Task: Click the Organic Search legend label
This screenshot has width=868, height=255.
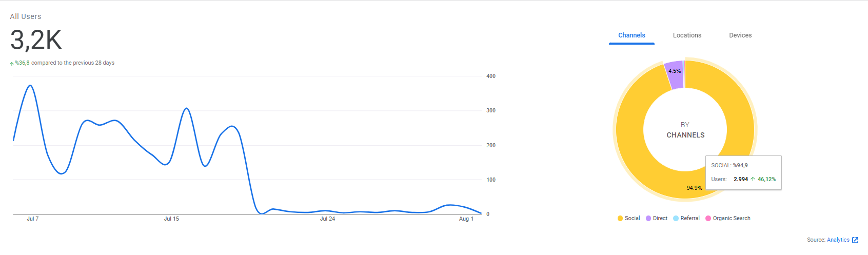Action: click(732, 219)
